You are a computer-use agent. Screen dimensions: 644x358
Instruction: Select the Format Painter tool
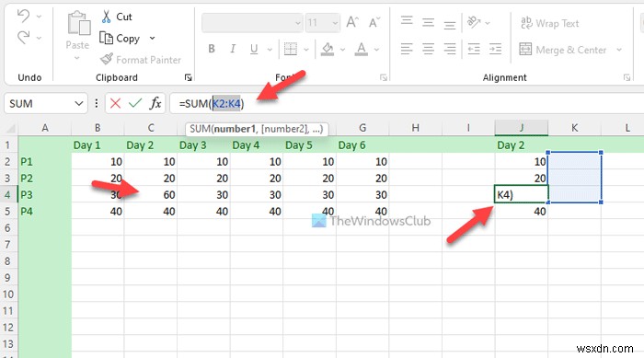point(141,60)
